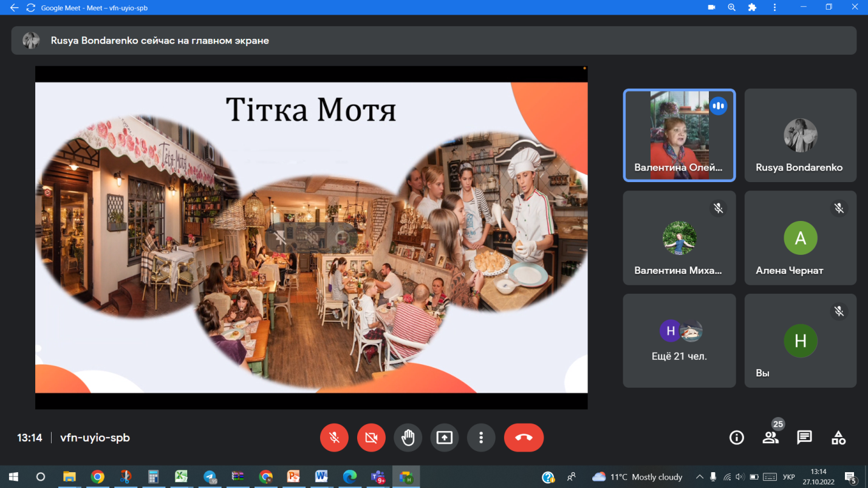Viewport: 868px width, 488px height.
Task: Open Telegram from the taskbar
Action: pyautogui.click(x=210, y=477)
